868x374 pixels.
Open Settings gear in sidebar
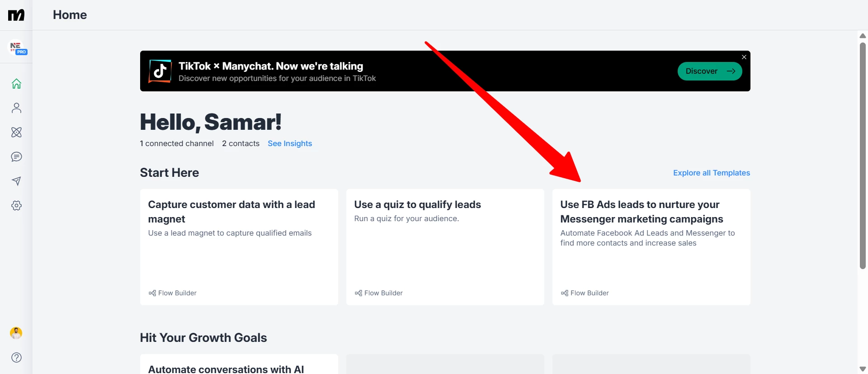pos(16,206)
